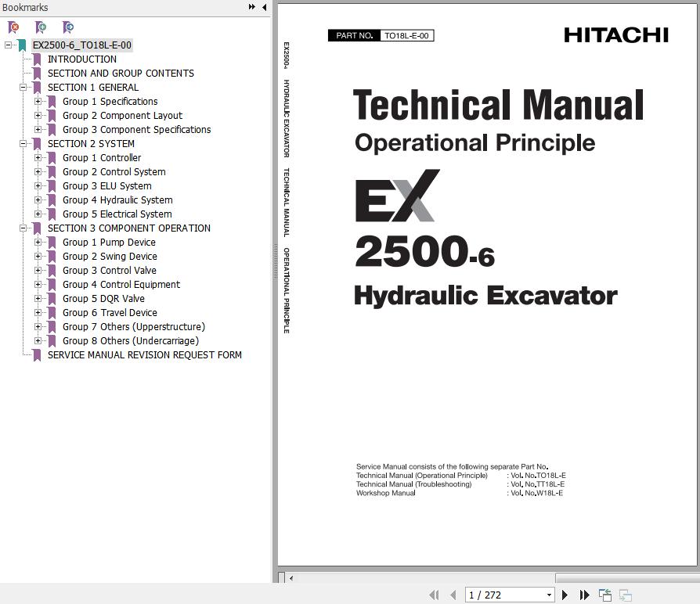
Task: Expand Group 4 Hydraulic System bookmark
Action: pos(38,200)
